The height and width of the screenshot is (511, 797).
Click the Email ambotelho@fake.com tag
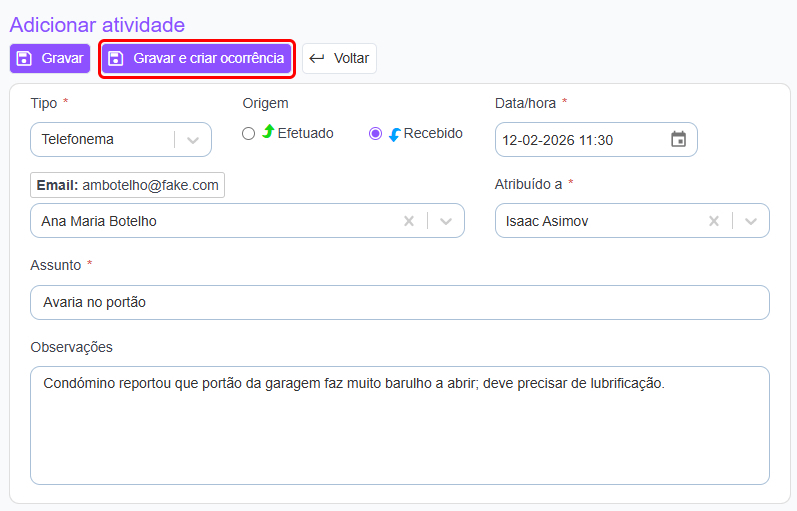128,185
